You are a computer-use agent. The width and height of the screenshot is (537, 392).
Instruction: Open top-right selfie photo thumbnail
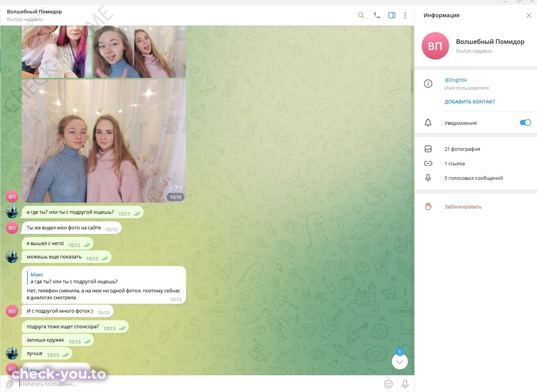click(x=139, y=52)
